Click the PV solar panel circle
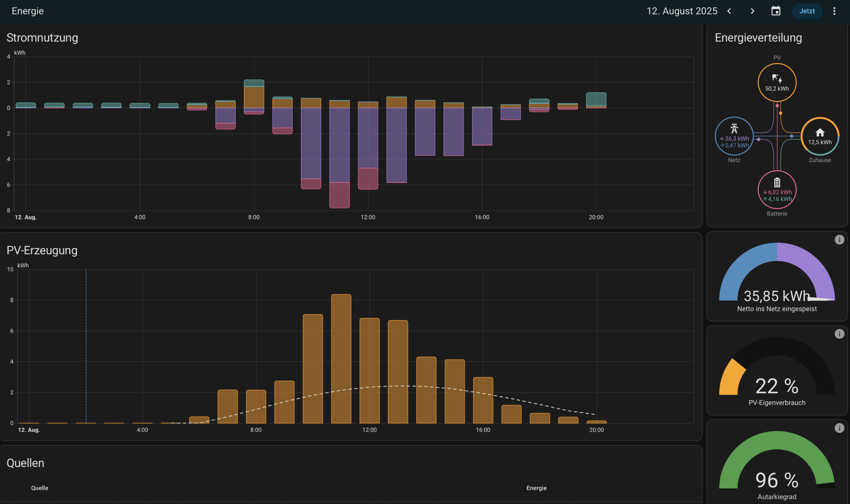 point(777,83)
